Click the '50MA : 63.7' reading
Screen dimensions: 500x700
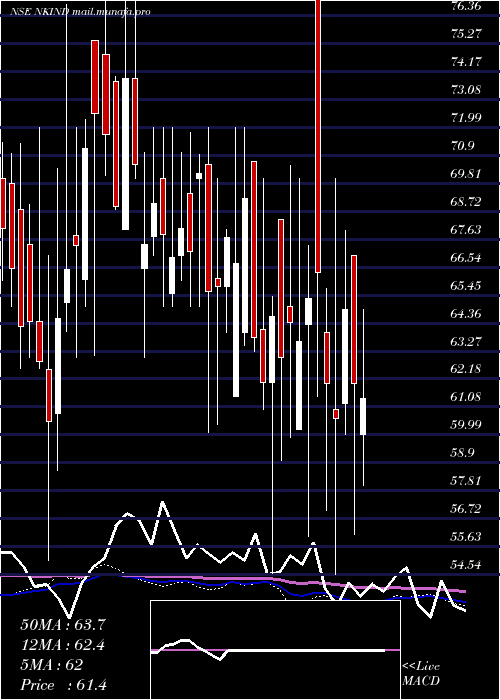coord(62,625)
